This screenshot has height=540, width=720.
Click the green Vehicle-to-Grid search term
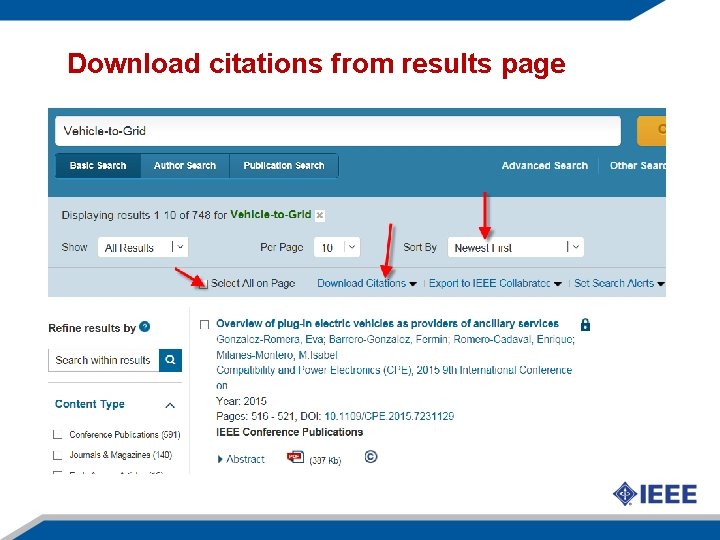(x=270, y=214)
